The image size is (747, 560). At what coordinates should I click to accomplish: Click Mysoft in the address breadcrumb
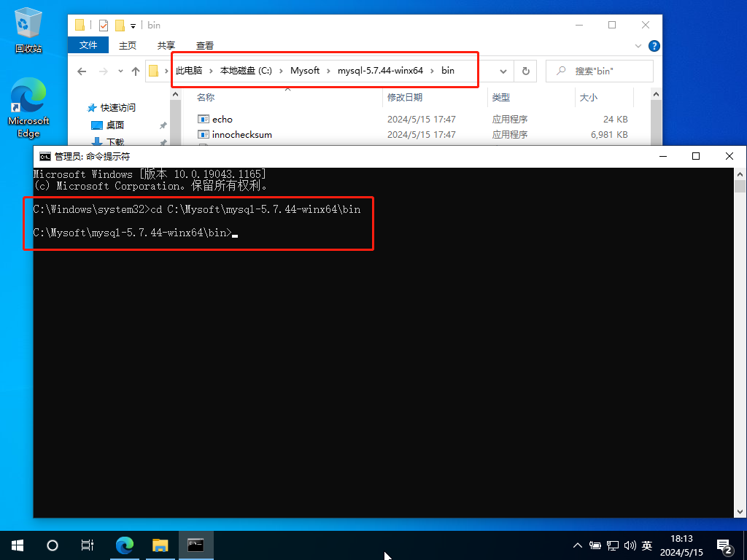click(x=305, y=71)
